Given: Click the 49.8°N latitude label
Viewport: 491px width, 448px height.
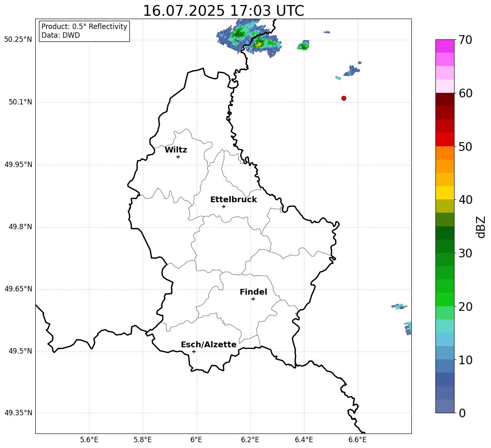Looking at the screenshot, I should click(20, 227).
